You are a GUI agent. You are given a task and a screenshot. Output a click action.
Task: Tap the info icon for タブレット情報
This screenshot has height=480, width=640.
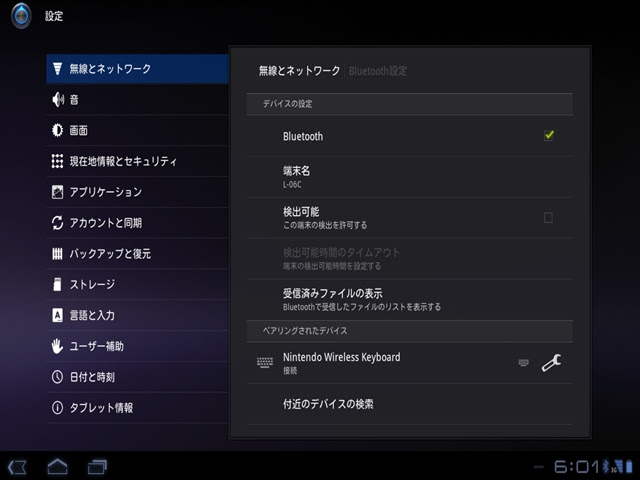(58, 408)
